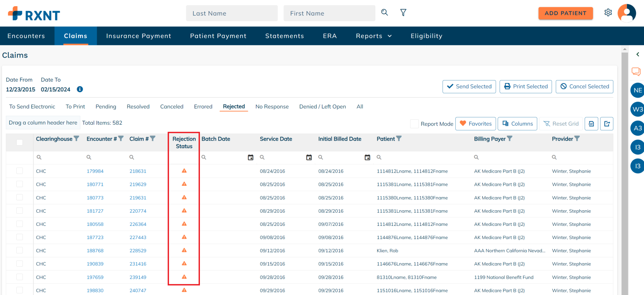The image size is (644, 295).
Task: Focus the First Name search field
Action: [x=329, y=13]
